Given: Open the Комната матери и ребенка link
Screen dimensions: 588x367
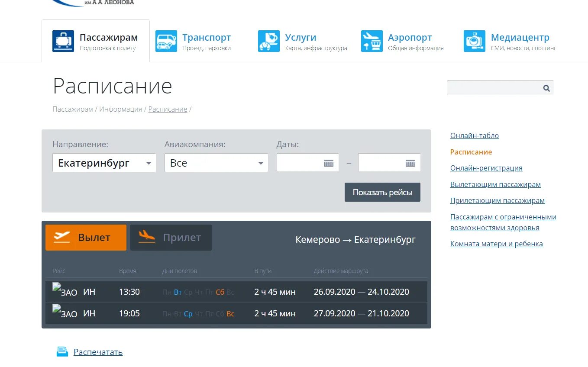Looking at the screenshot, I should pyautogui.click(x=497, y=244).
